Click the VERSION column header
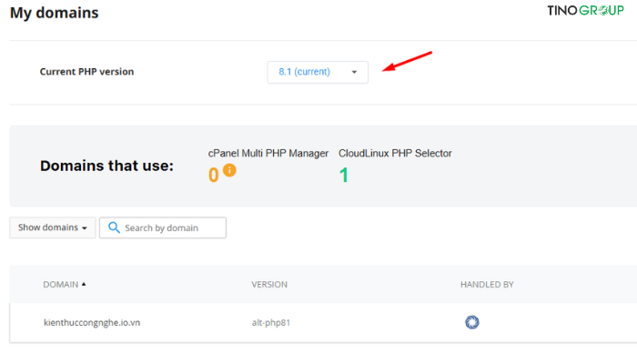This screenshot has height=364, width=637. tap(269, 285)
